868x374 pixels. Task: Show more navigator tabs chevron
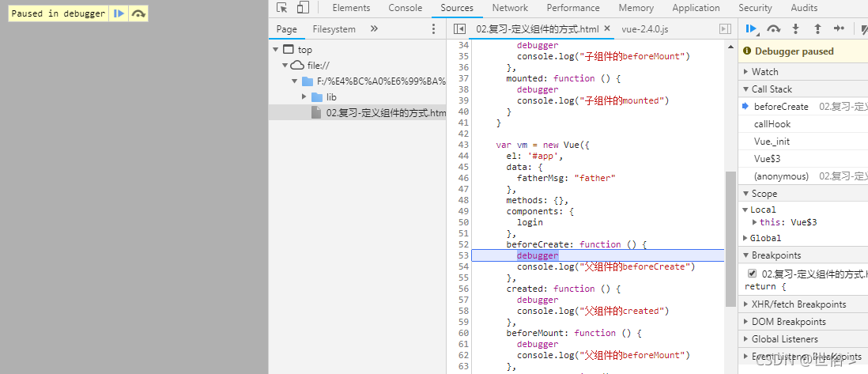tap(374, 28)
